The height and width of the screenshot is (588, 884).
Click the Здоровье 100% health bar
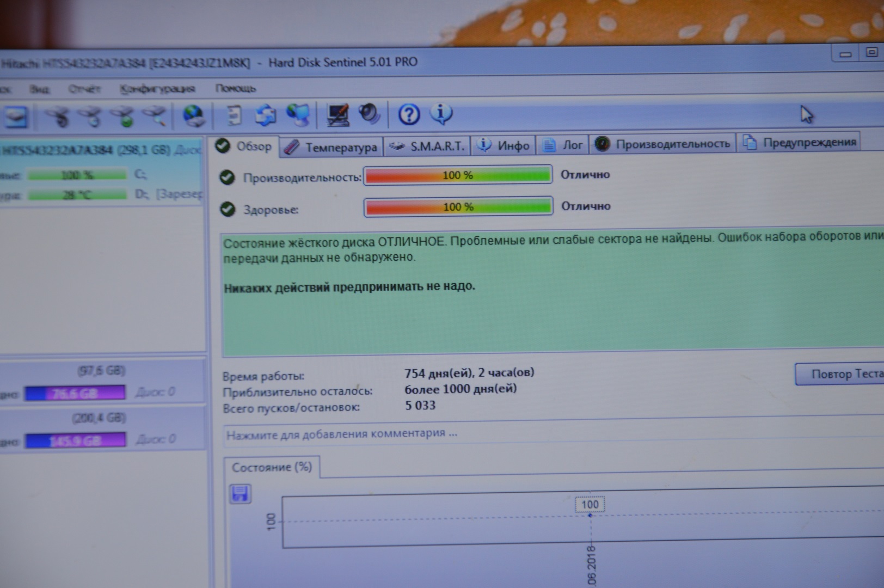[x=458, y=207]
